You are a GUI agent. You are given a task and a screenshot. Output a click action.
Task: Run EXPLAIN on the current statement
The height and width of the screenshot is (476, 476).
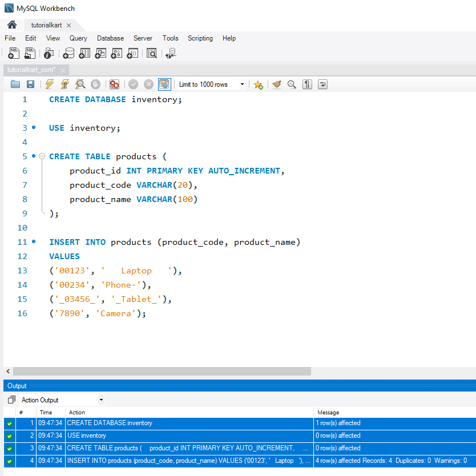click(80, 84)
